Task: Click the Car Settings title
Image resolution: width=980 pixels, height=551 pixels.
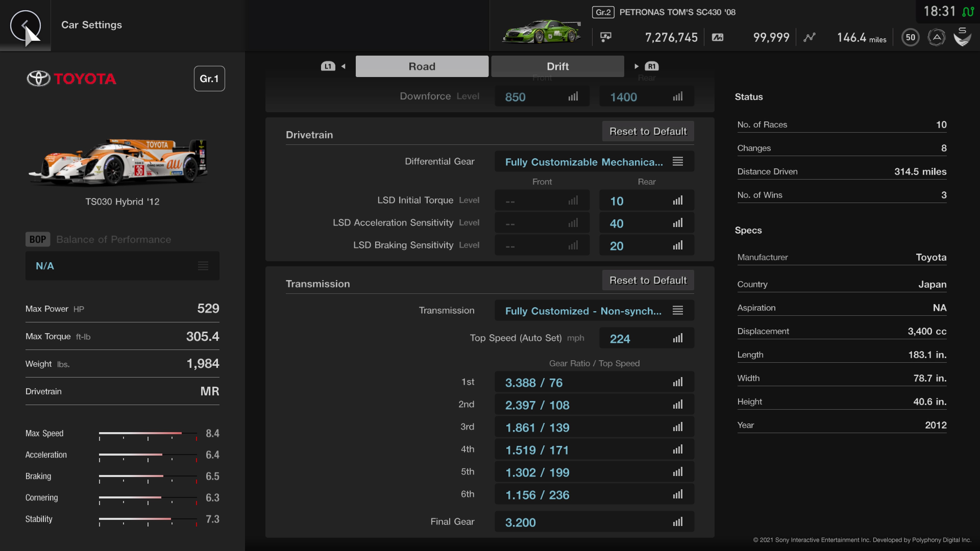Action: pyautogui.click(x=92, y=25)
